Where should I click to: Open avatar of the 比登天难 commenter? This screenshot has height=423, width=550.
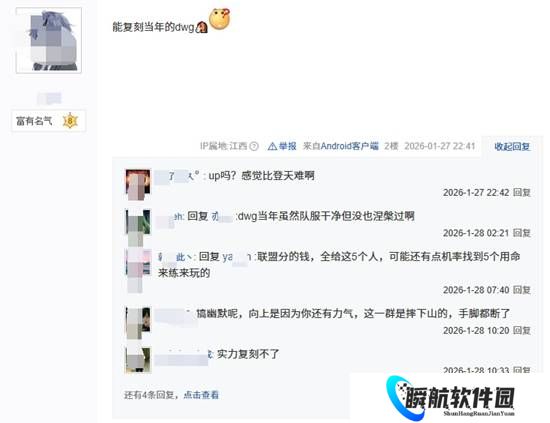coord(138,184)
